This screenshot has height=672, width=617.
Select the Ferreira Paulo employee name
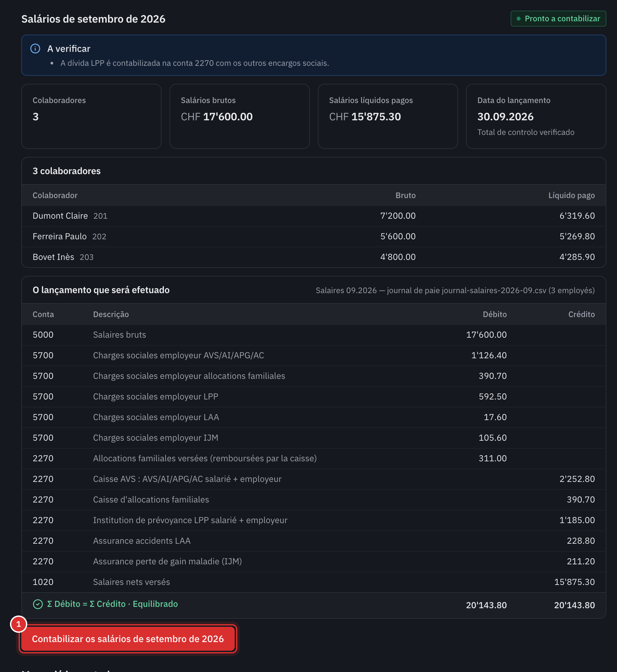tap(60, 237)
